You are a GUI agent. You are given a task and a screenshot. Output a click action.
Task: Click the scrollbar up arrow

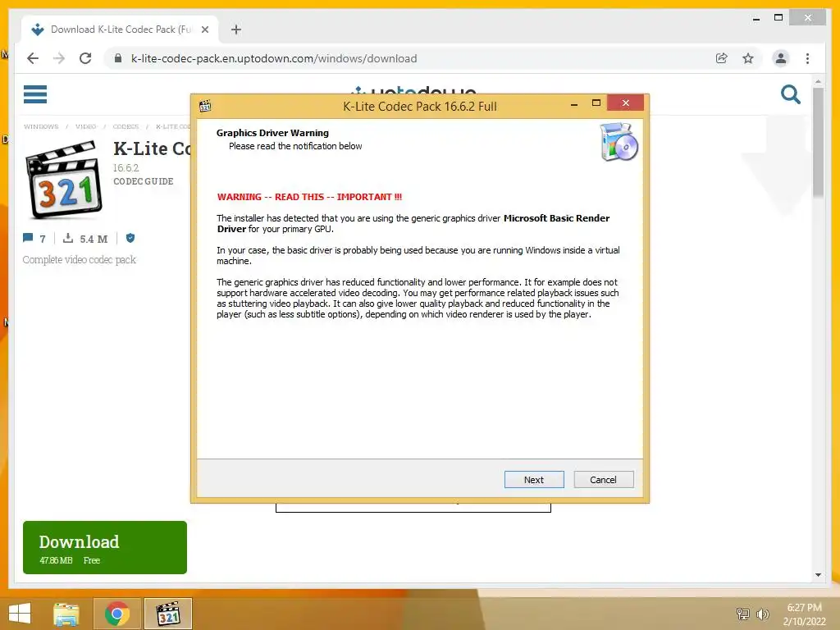[818, 81]
